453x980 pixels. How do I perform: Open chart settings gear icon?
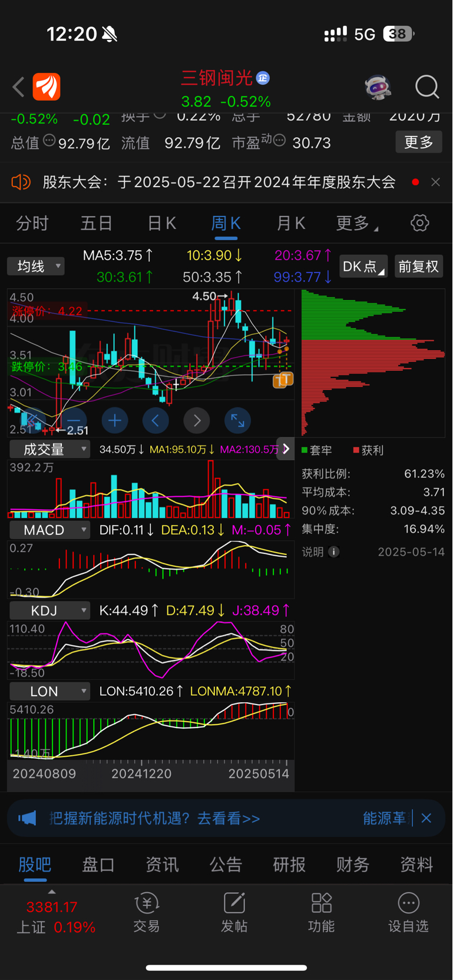click(419, 223)
